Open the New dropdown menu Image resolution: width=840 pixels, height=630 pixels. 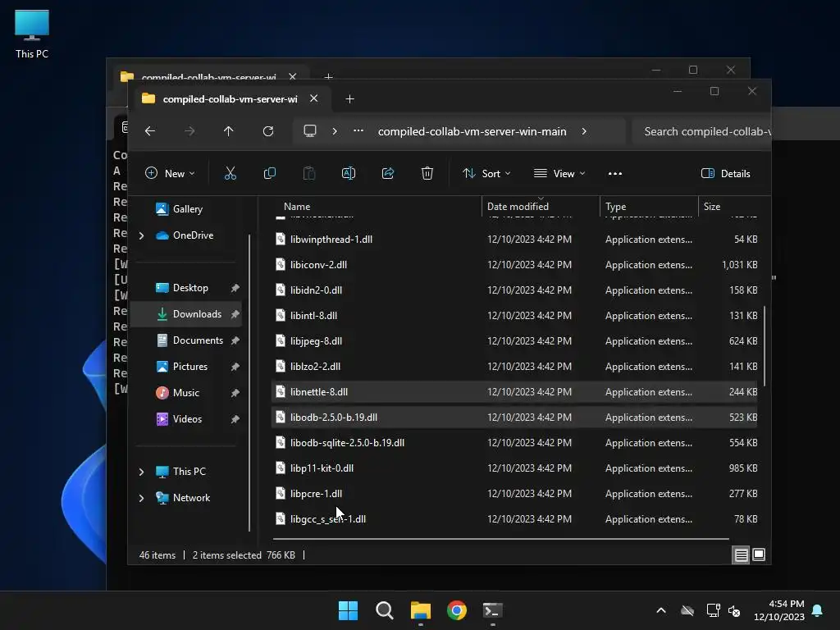(x=170, y=174)
